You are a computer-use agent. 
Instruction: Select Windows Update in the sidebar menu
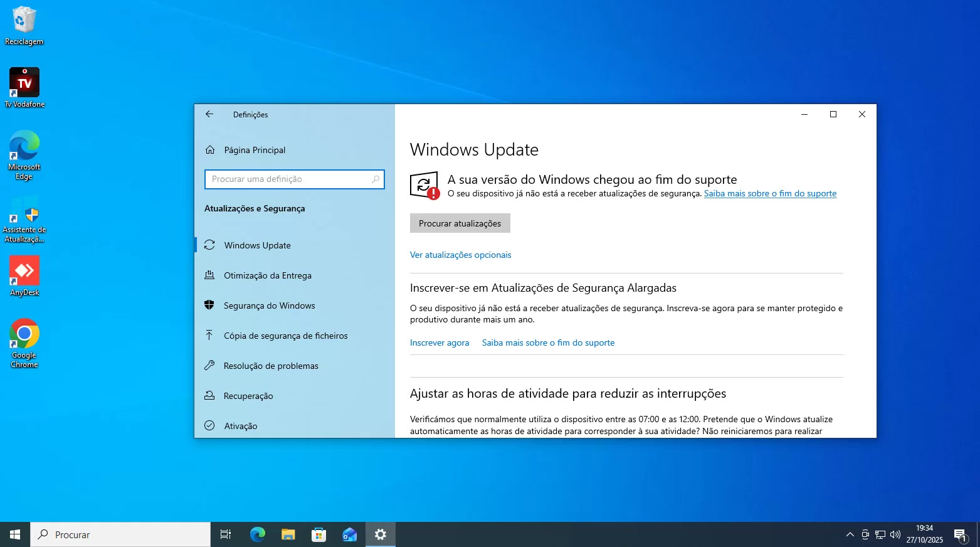pyautogui.click(x=257, y=245)
